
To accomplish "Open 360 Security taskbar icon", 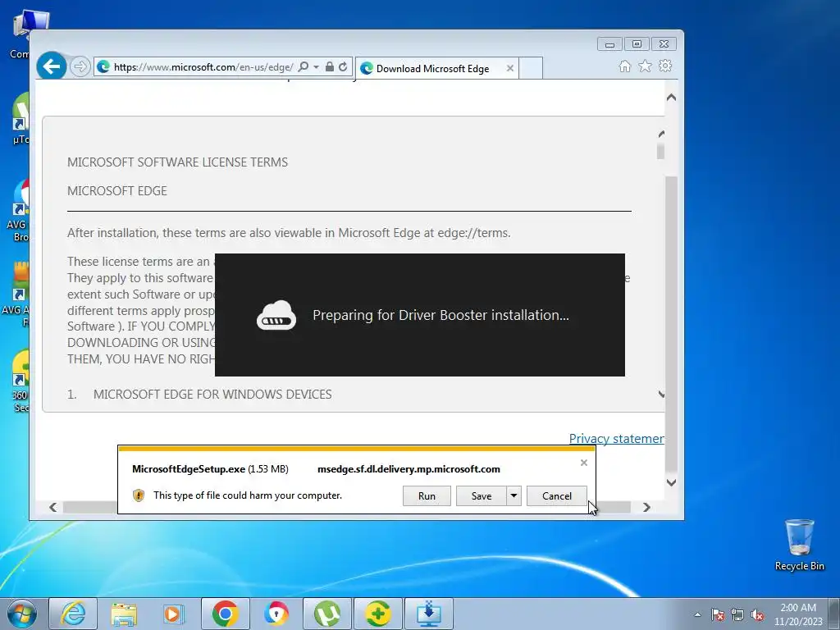I will [x=377, y=614].
